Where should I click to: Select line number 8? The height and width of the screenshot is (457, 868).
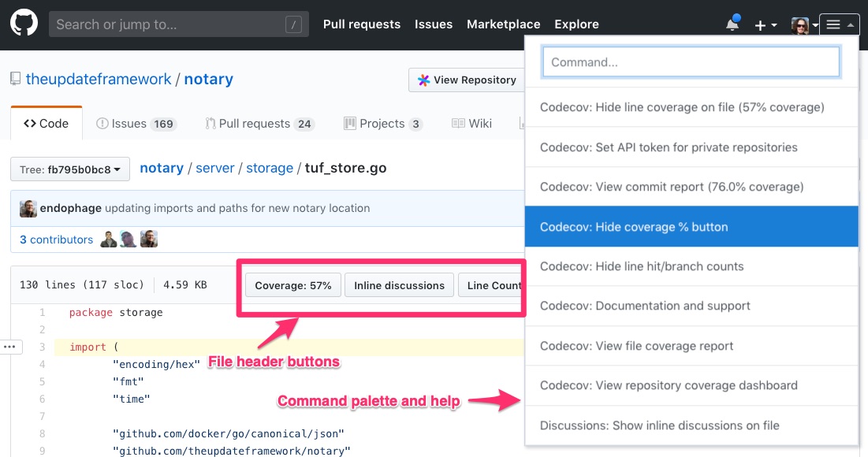(42, 434)
